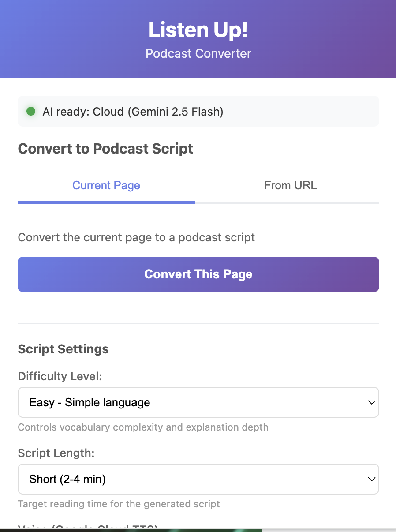Click the green AI ready status dot
The height and width of the screenshot is (532, 396).
pyautogui.click(x=31, y=111)
